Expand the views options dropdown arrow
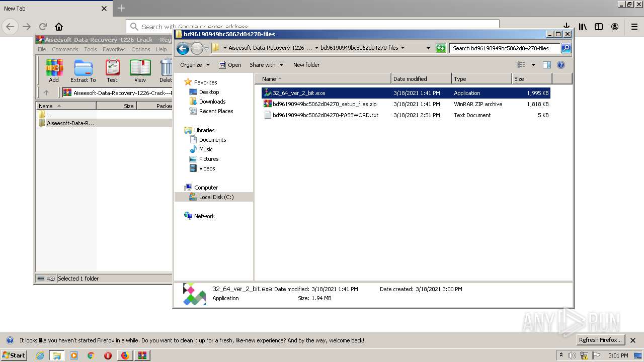This screenshot has height=362, width=644. [533, 65]
